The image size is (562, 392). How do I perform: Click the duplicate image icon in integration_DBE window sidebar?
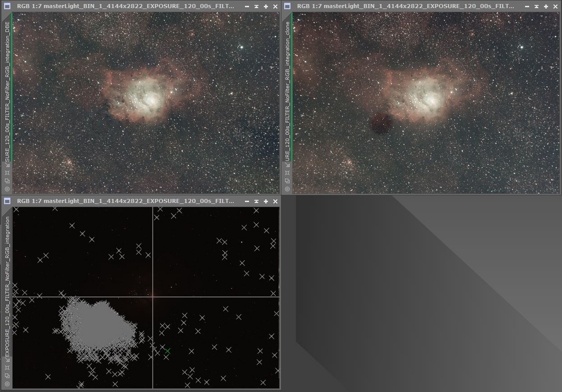7,181
